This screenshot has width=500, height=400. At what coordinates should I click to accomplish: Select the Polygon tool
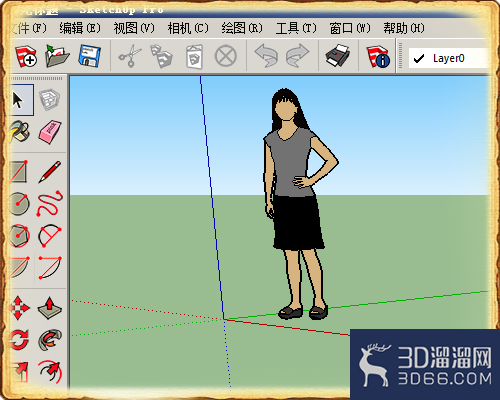pyautogui.click(x=19, y=236)
